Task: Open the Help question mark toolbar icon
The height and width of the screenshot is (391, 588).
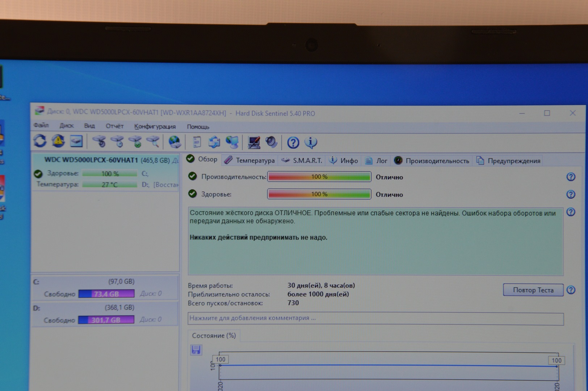Action: 293,143
